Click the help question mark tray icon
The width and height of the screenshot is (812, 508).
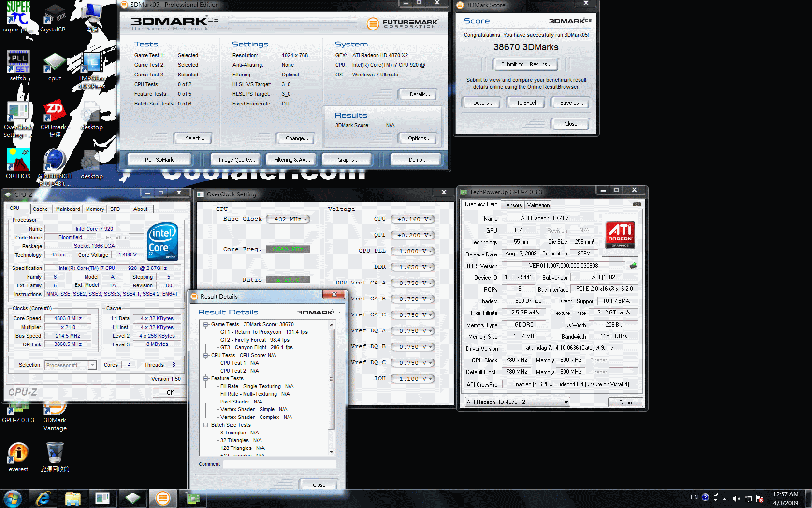(705, 497)
